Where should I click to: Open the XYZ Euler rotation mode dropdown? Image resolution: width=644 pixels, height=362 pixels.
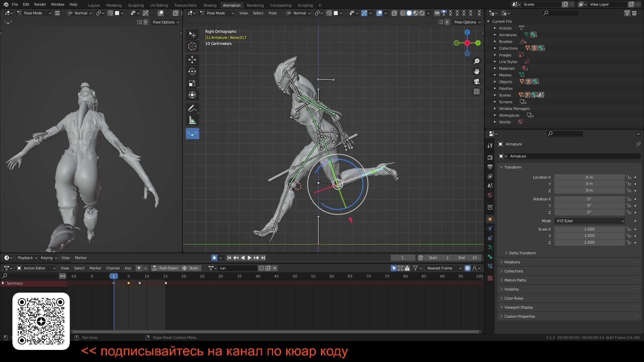(x=590, y=221)
